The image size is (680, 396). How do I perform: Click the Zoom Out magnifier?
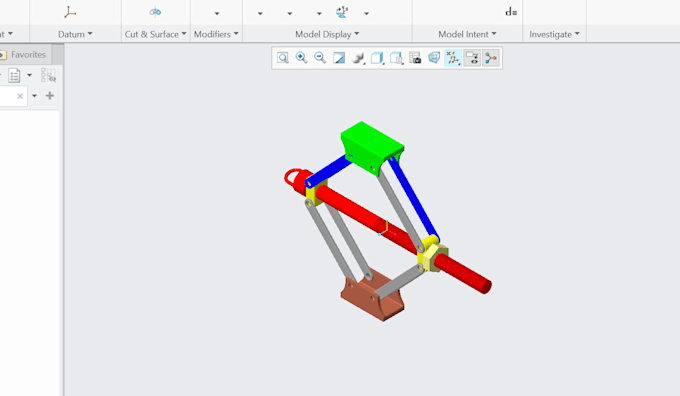320,58
